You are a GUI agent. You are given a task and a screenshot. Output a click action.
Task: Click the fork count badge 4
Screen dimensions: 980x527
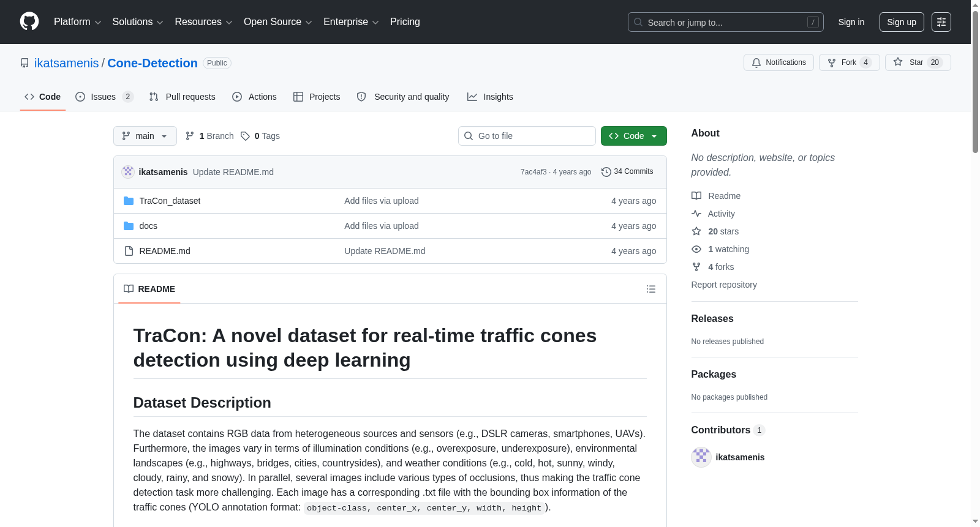point(866,62)
